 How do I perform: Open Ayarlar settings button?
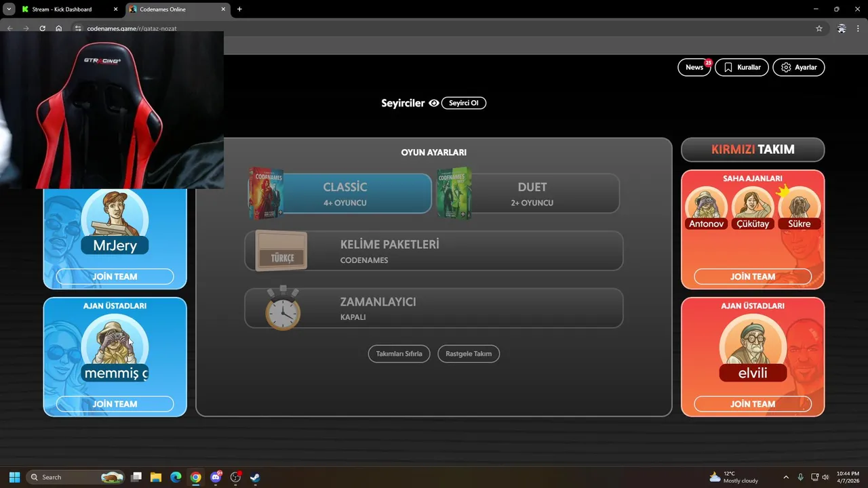(x=799, y=67)
